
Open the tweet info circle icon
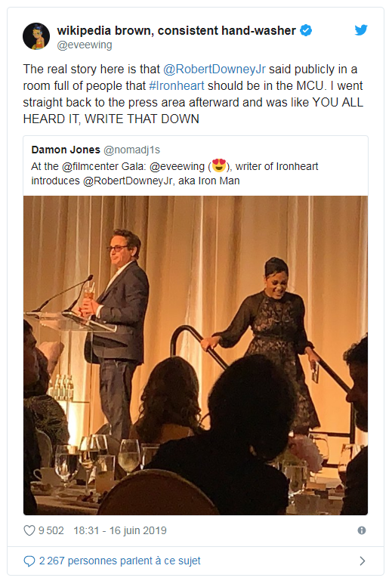362,530
